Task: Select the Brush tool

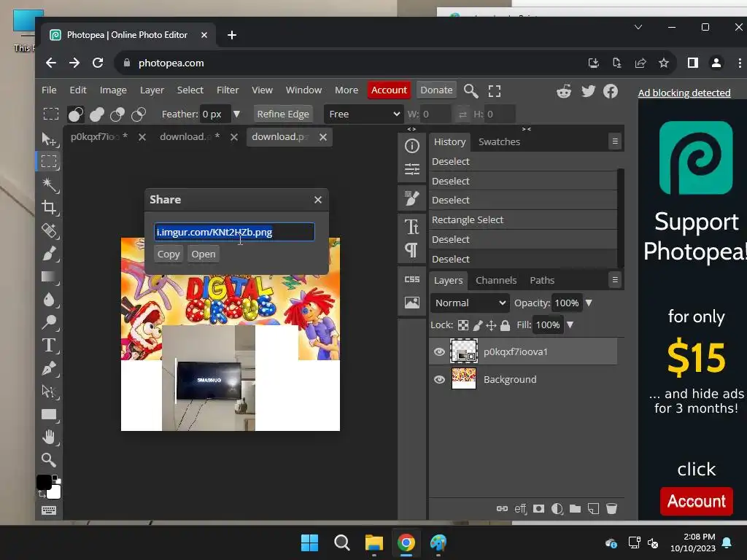Action: [x=49, y=253]
